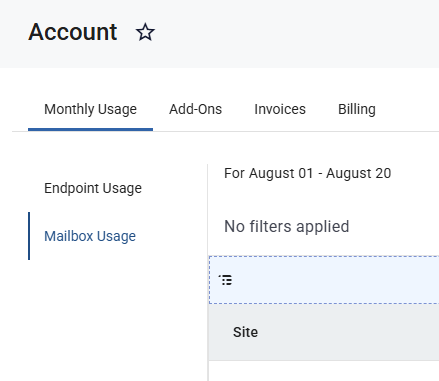
Task: Click the group-by list icon in dashed bar
Action: tap(225, 280)
